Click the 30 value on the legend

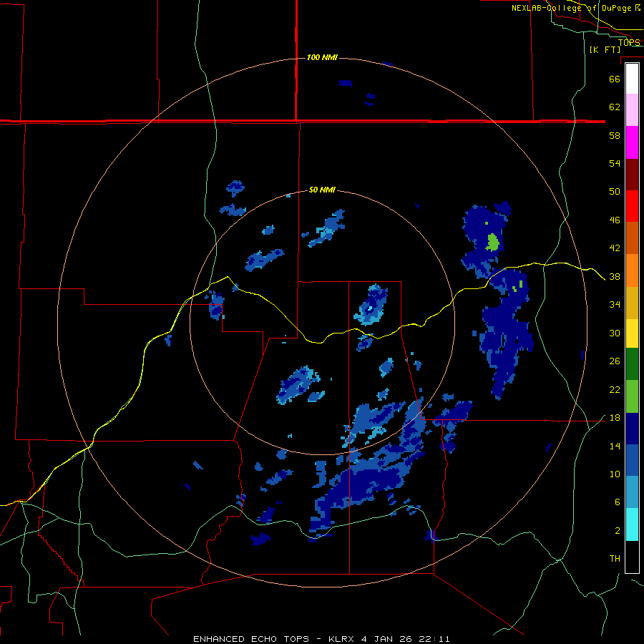615,333
